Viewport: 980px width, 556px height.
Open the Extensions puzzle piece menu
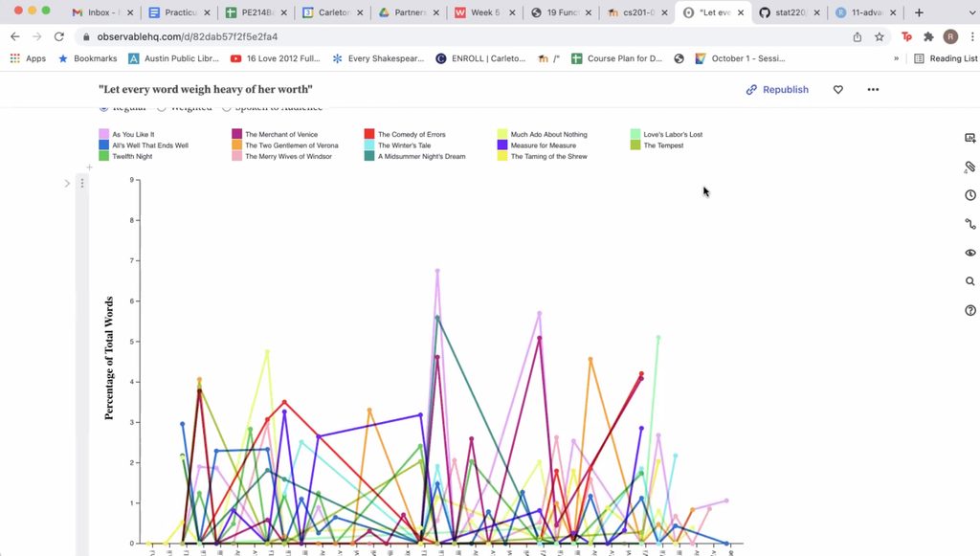pos(928,37)
